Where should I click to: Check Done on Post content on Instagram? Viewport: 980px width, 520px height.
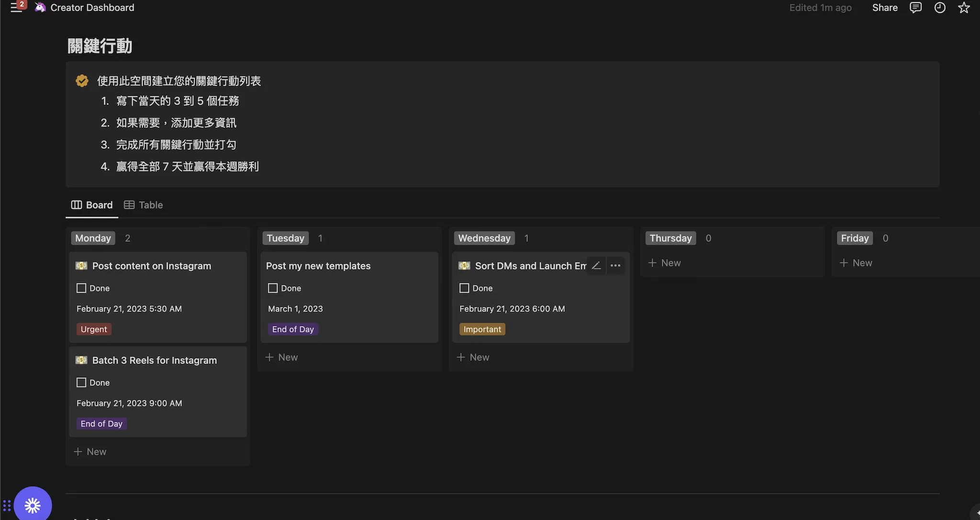(81, 288)
